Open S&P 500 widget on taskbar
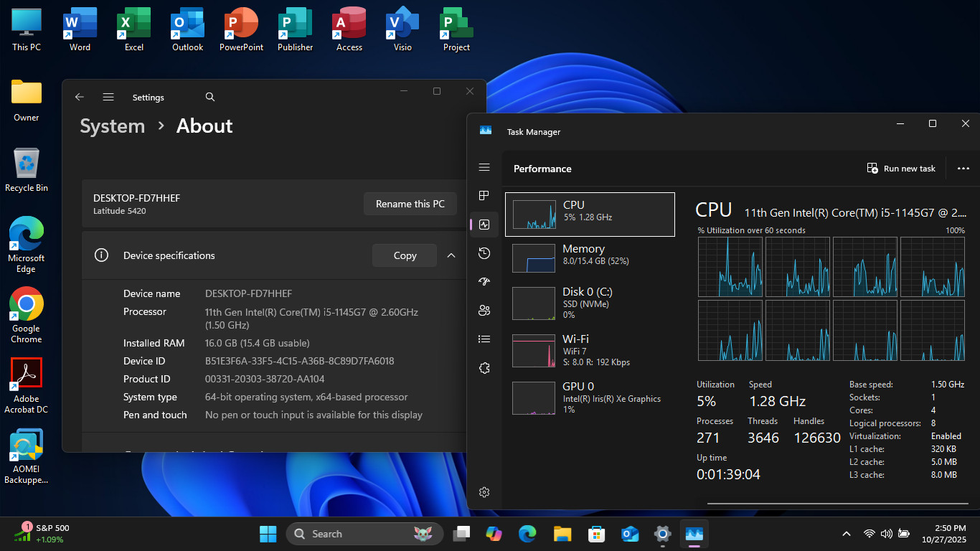 [42, 533]
